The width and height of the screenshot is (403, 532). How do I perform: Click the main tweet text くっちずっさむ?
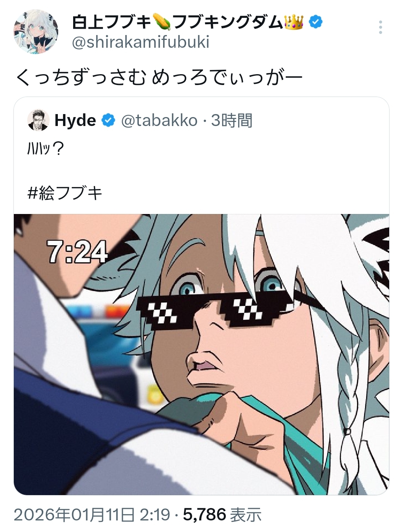[80, 78]
